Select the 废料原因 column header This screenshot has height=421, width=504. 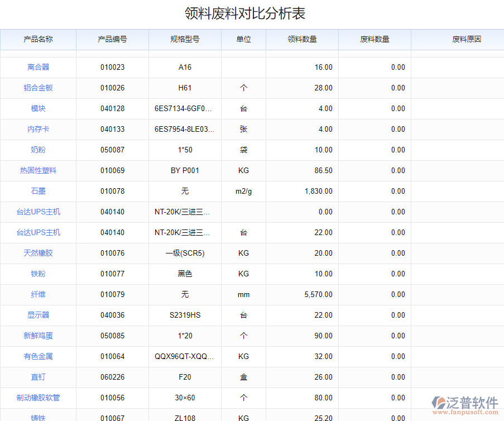[x=467, y=39]
